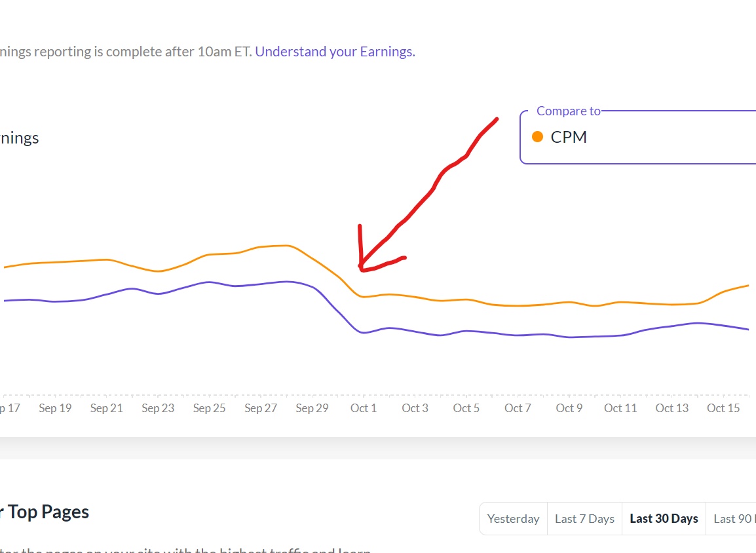Open the Understand your Earnings link
The height and width of the screenshot is (553, 756).
pos(335,51)
